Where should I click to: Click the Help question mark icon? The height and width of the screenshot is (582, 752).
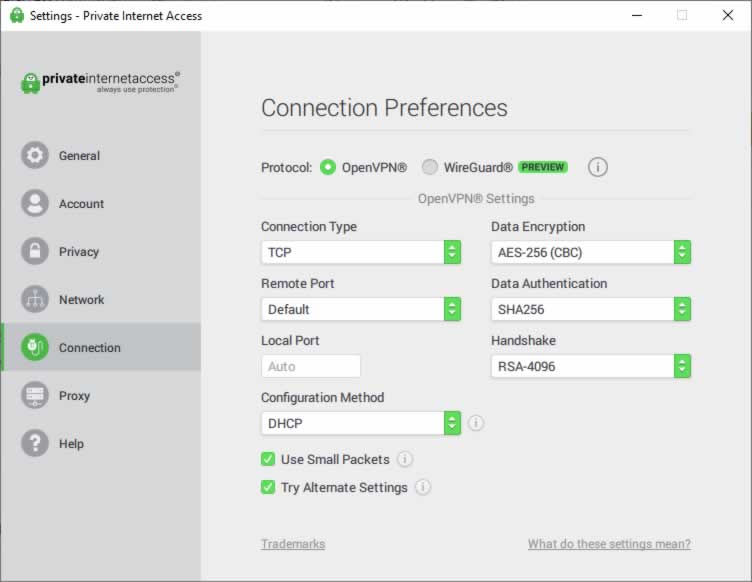[x=35, y=443]
